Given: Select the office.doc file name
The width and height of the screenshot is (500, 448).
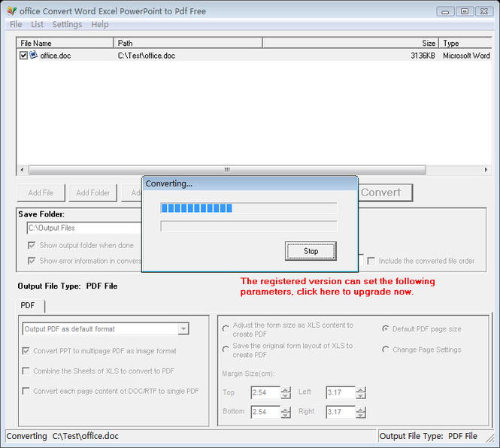Looking at the screenshot, I should click(x=56, y=56).
